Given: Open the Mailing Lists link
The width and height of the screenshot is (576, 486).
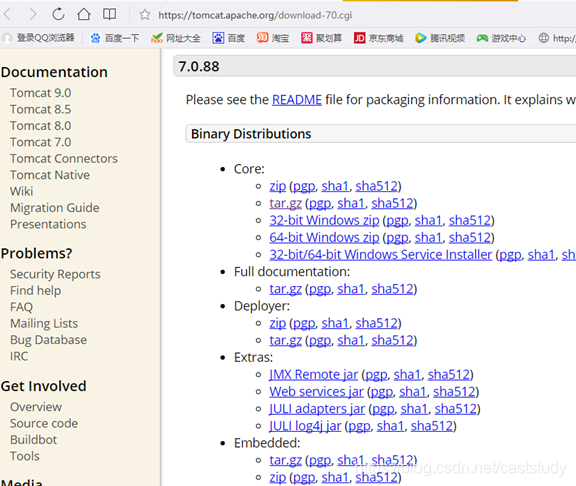Looking at the screenshot, I should pyautogui.click(x=44, y=324).
